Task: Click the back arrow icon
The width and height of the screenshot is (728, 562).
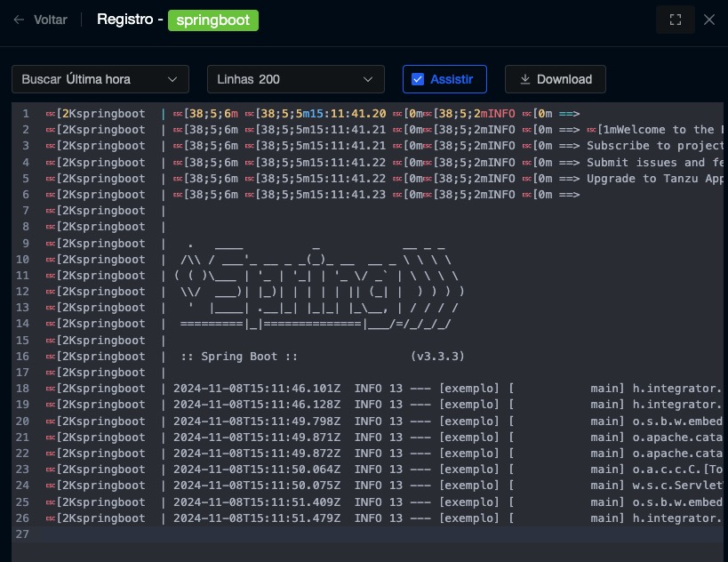Action: click(x=19, y=20)
